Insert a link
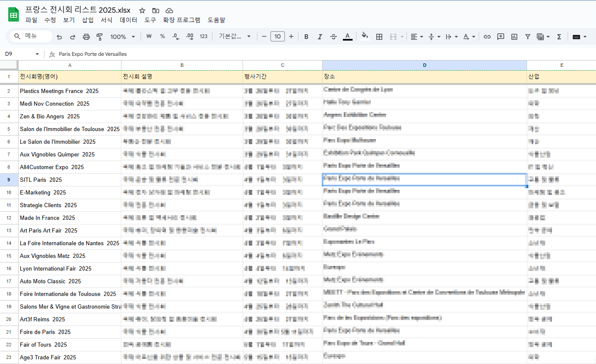596x364 pixels. coord(487,37)
